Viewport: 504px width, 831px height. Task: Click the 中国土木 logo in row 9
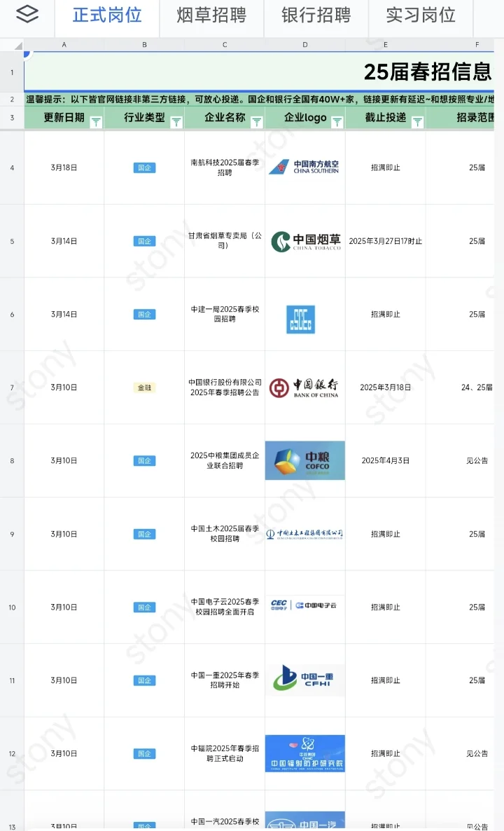304,534
